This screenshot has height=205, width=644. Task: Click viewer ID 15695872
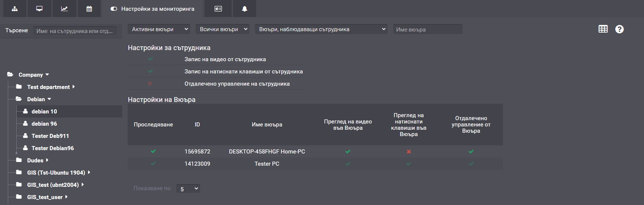[x=197, y=151]
